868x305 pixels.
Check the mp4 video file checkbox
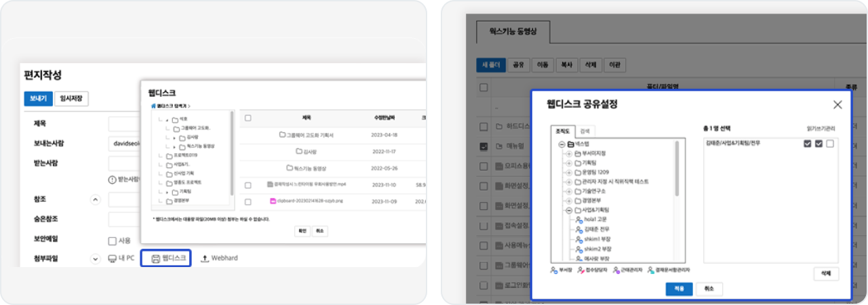[248, 185]
